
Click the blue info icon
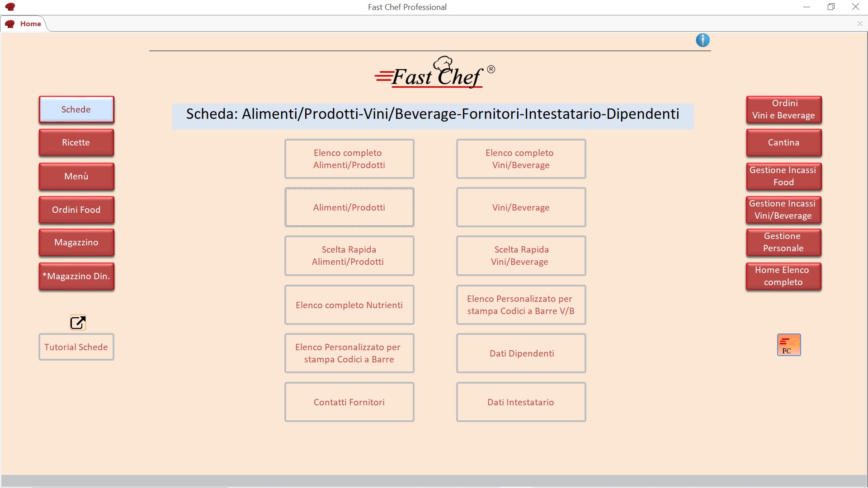(x=703, y=40)
